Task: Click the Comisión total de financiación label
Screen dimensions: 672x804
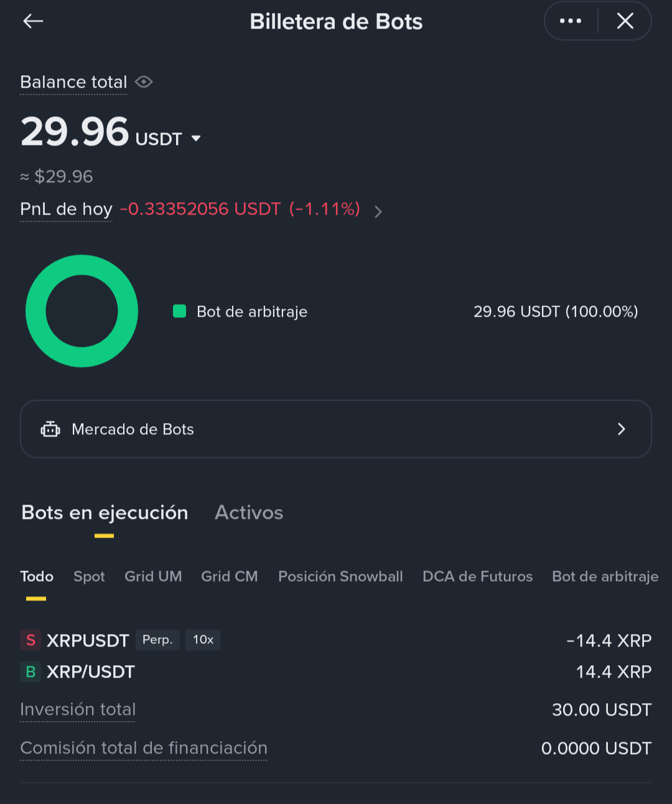Action: coord(144,748)
